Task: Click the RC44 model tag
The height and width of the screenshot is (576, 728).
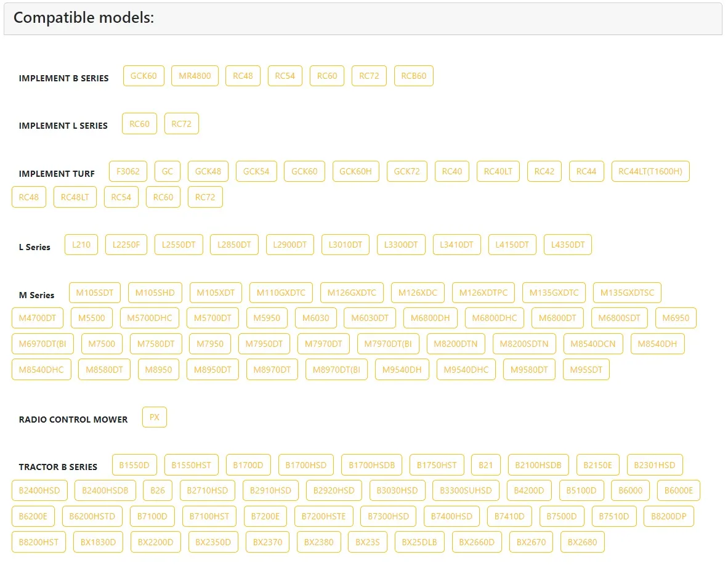Action: click(x=586, y=171)
